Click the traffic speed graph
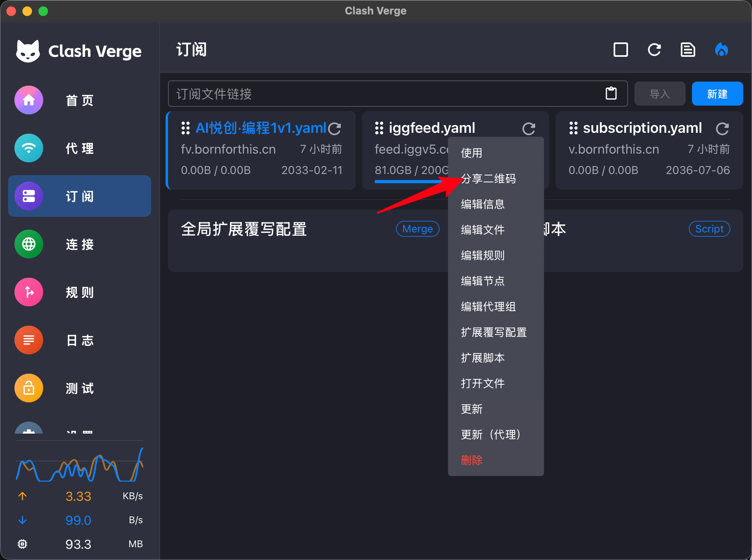752x560 pixels. pos(80,465)
